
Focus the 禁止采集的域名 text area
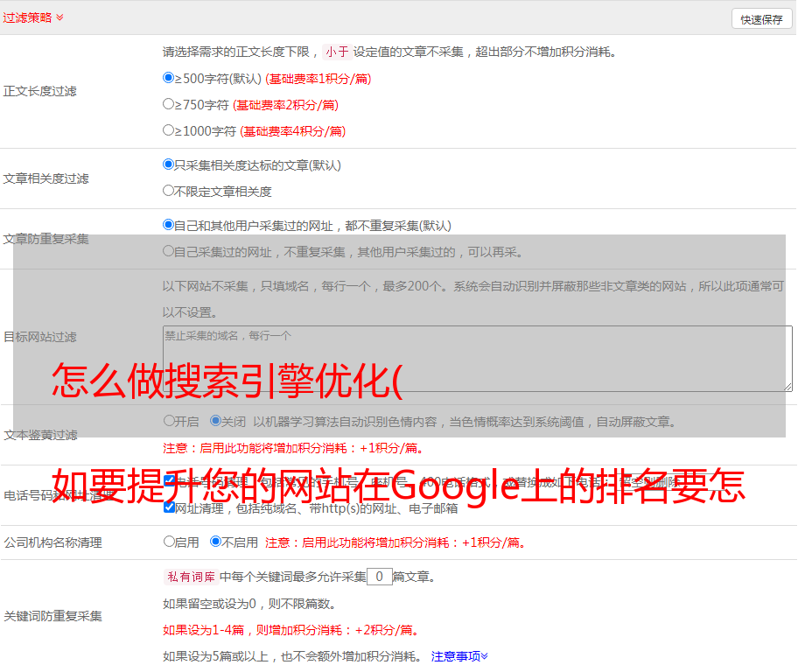tap(477, 359)
